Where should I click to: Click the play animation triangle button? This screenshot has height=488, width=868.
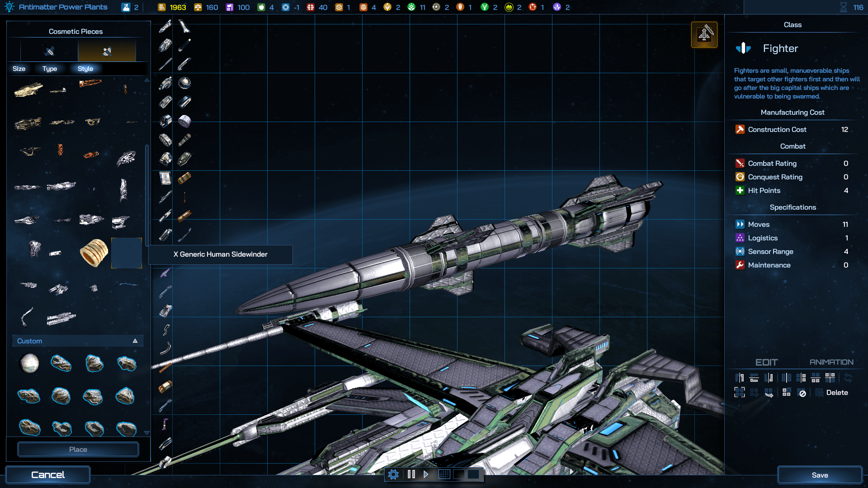point(426,474)
